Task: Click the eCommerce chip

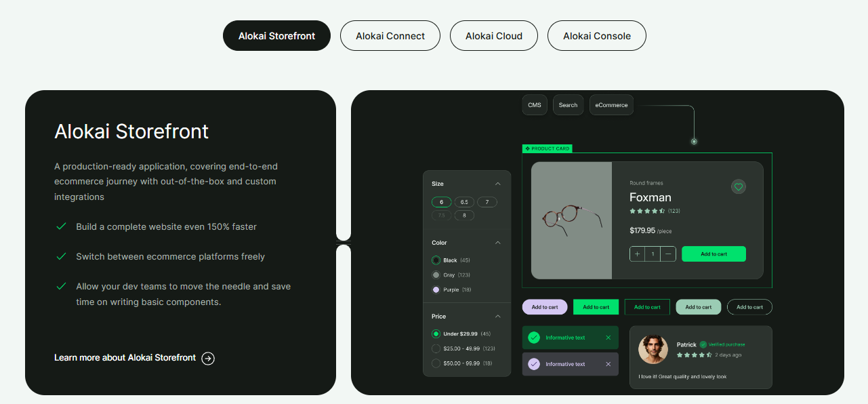Action: (x=611, y=105)
